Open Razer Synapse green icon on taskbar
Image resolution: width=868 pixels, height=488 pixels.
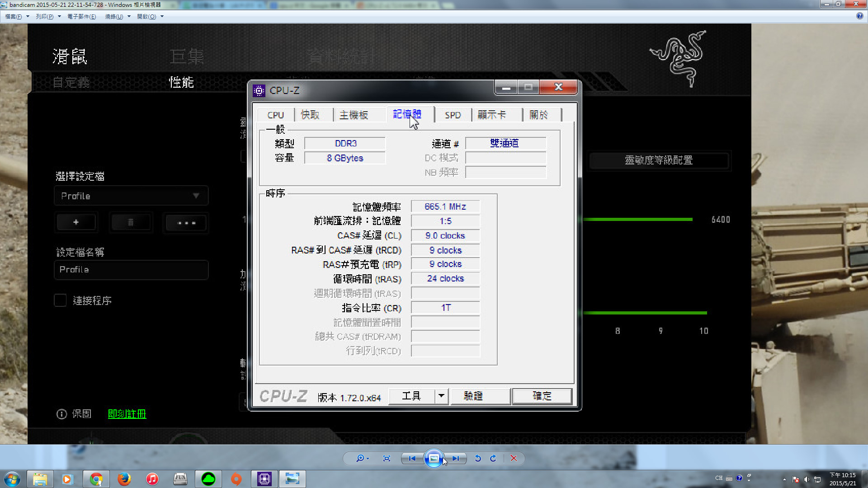tap(208, 479)
